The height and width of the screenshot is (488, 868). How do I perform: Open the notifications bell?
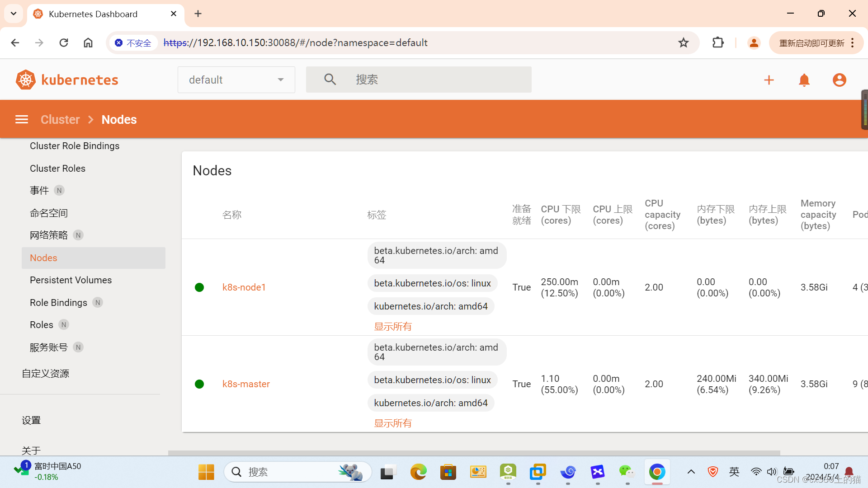(804, 80)
